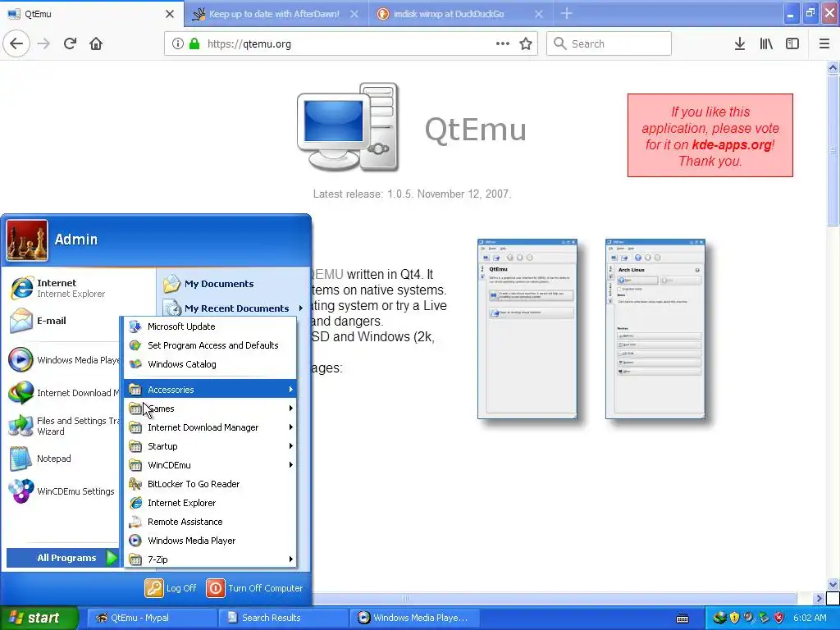
Task: Open the page actions three-dots menu
Action: click(x=503, y=44)
